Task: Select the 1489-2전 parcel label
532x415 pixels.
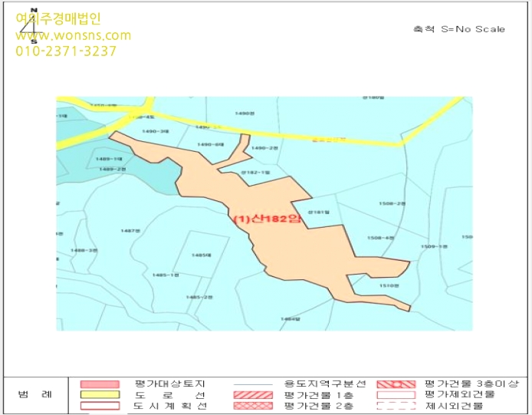Action: [x=113, y=169]
